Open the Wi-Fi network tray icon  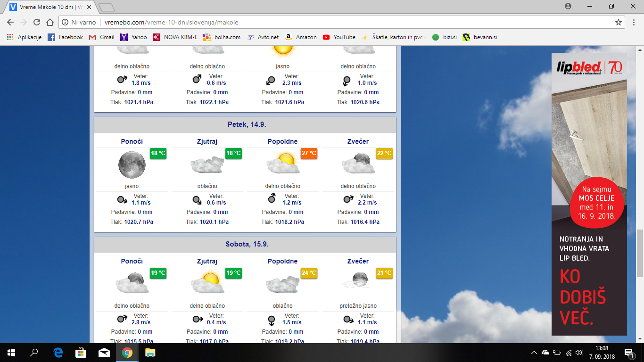568,353
